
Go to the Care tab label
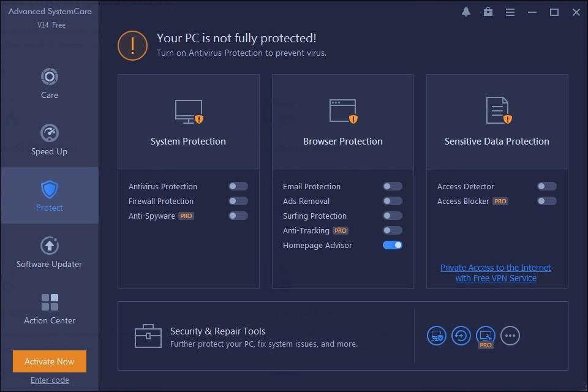pos(50,96)
